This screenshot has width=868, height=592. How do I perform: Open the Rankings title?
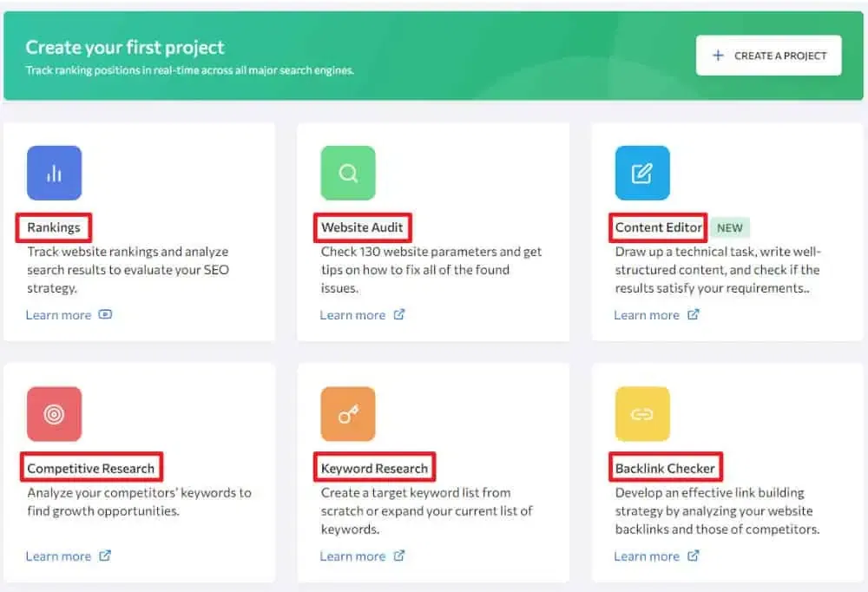click(x=54, y=227)
